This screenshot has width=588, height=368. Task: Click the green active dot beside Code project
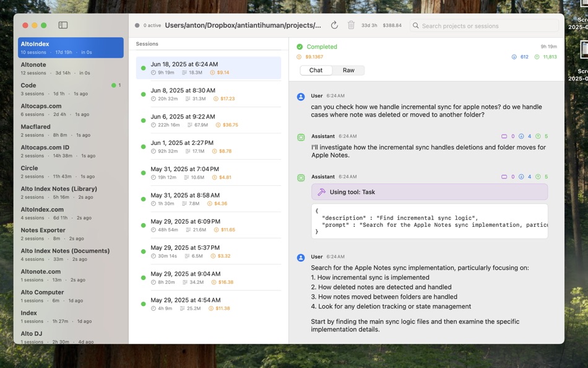(114, 85)
